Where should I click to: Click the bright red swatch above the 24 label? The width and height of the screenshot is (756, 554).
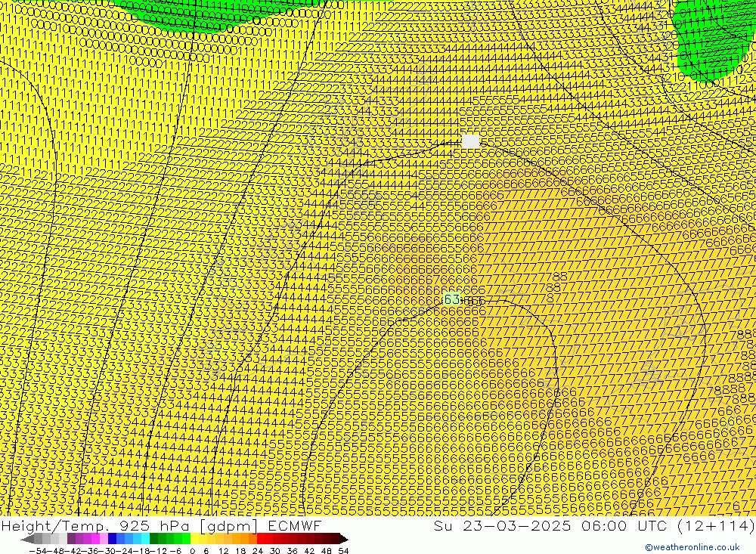(261, 540)
